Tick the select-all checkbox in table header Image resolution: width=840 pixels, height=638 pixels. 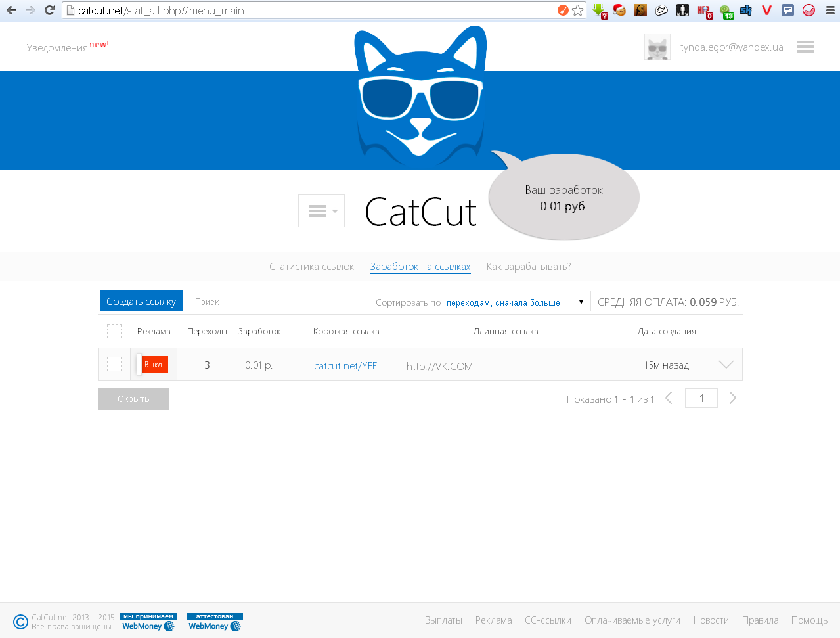click(114, 331)
